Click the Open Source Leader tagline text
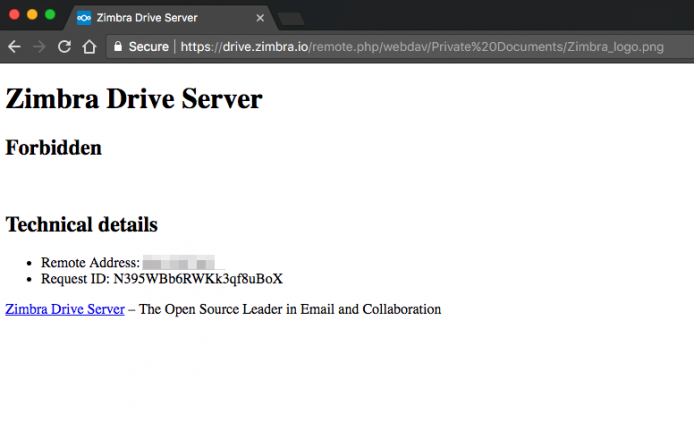The image size is (694, 430). pos(290,309)
